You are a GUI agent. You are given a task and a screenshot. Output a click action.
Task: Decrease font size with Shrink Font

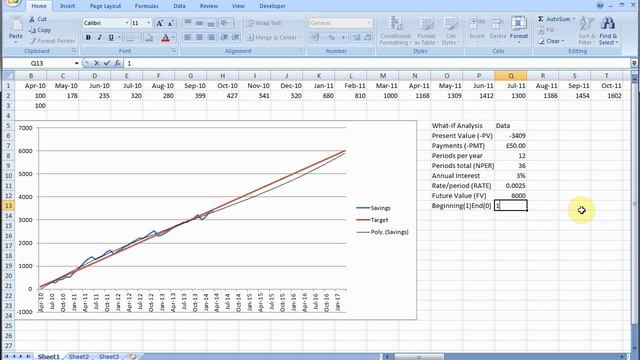(171, 23)
